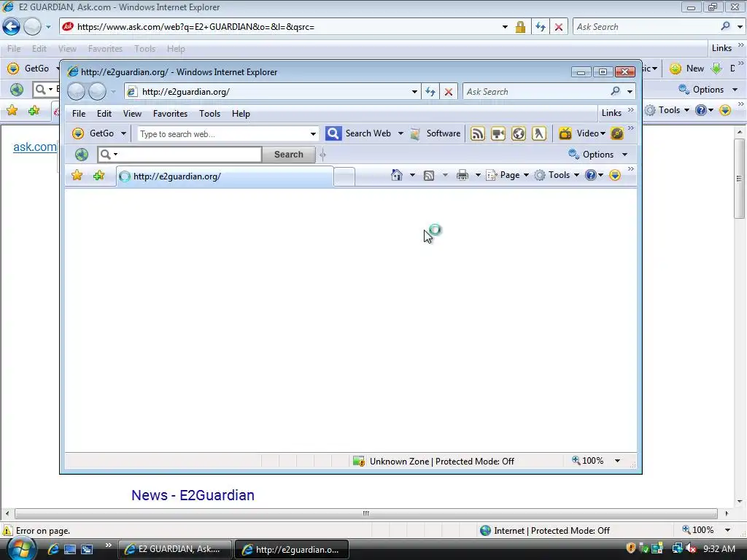Screen dimensions: 747x560
Task: Click the front window address bar URL field
Action: [271, 92]
